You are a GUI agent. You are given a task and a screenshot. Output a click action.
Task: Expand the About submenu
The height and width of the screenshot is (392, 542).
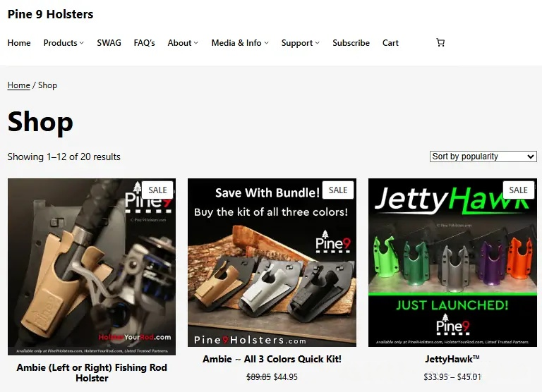tap(195, 43)
